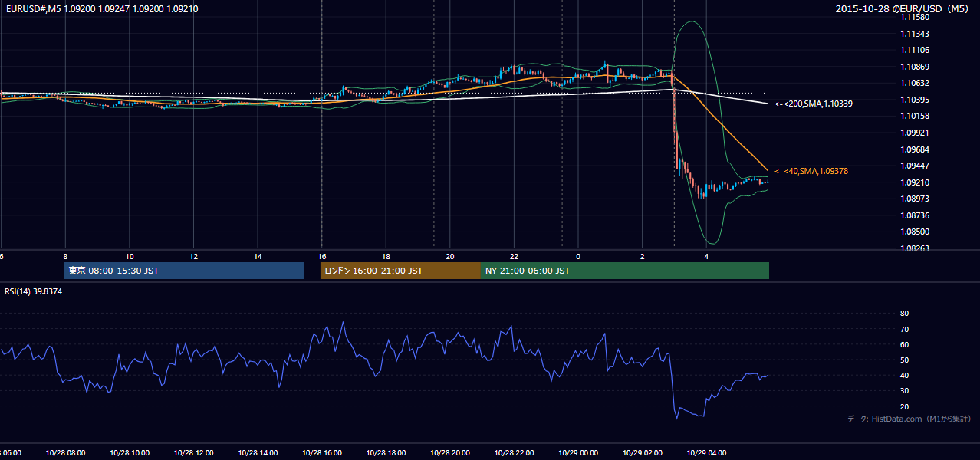Click price axis value 1.10869

[914, 67]
